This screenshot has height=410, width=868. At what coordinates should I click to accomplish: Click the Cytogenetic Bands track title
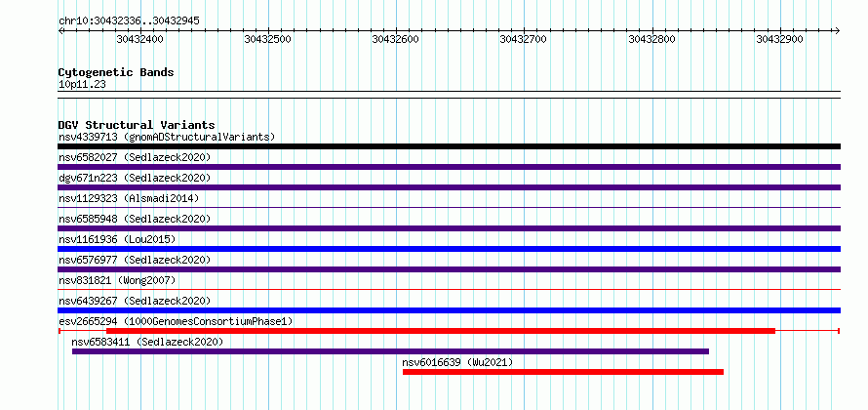(116, 72)
